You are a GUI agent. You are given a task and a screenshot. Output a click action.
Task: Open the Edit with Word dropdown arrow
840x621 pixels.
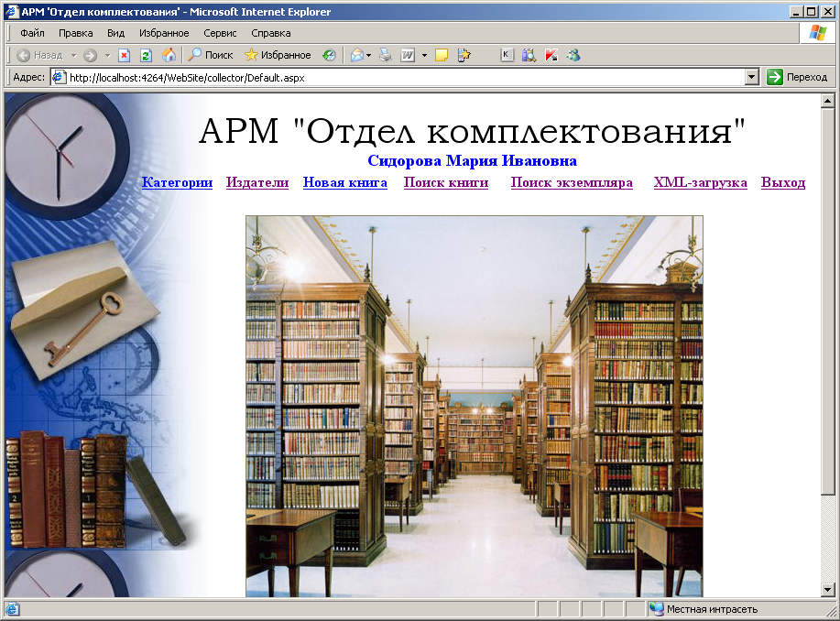point(424,55)
